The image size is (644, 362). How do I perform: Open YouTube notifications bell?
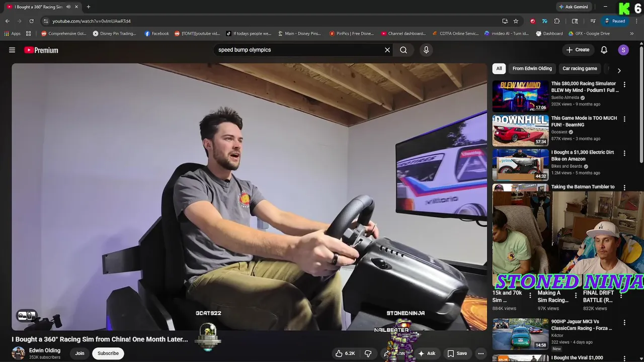tap(604, 50)
